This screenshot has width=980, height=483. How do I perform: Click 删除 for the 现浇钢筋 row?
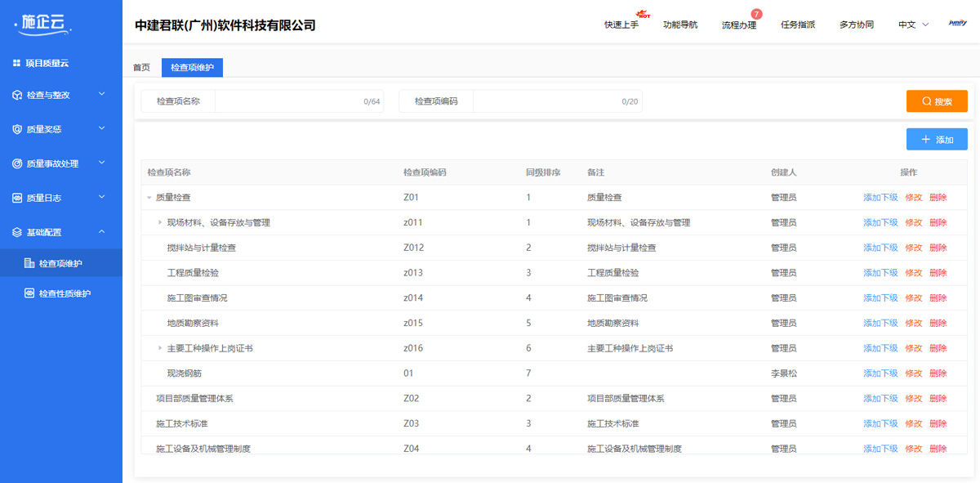pyautogui.click(x=938, y=373)
